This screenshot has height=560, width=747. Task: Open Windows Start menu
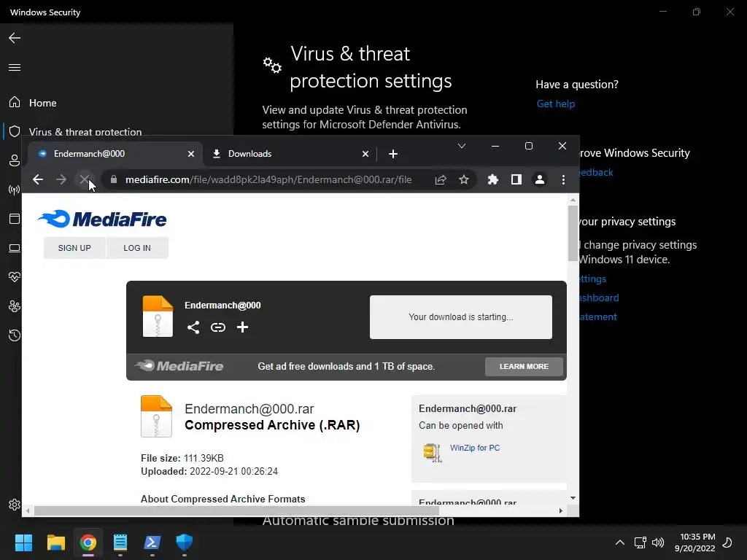click(23, 542)
